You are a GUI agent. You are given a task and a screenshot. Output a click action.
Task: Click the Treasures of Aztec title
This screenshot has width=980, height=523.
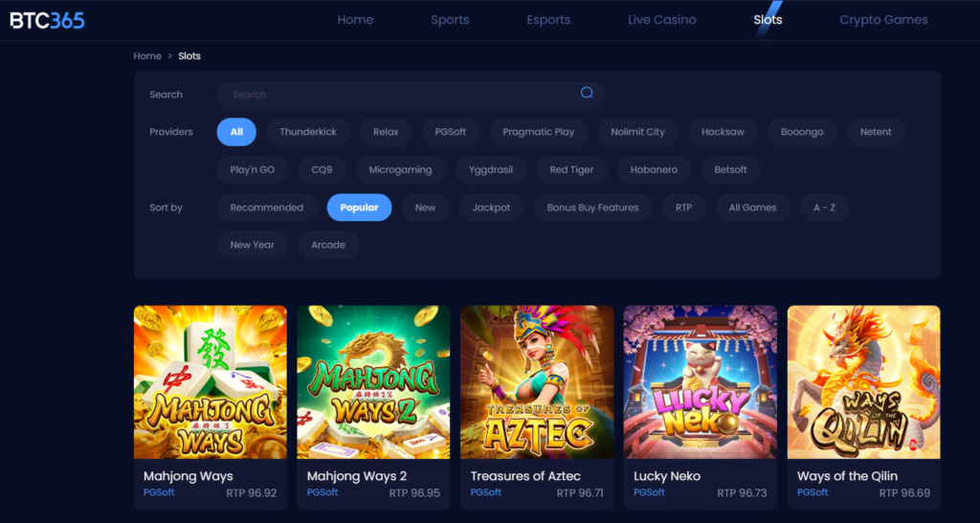(525, 476)
